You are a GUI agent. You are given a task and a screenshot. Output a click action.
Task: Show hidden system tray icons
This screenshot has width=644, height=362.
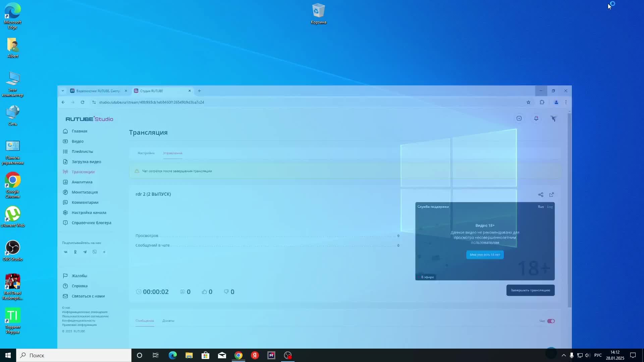tap(563, 355)
